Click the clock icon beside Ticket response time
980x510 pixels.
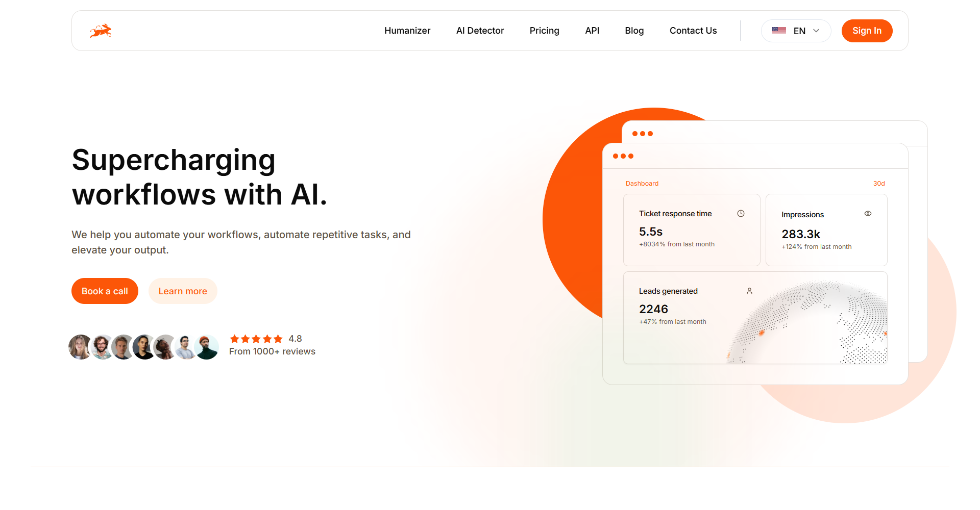pyautogui.click(x=741, y=214)
